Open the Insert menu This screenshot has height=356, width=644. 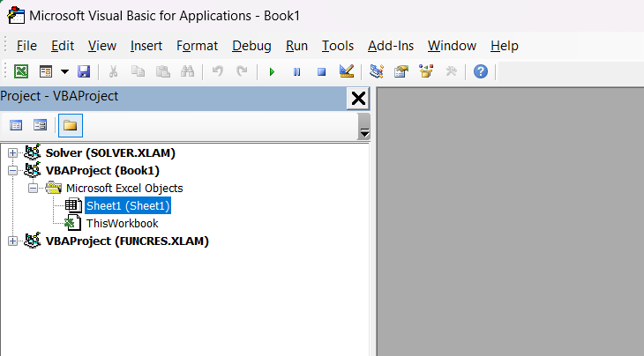tap(146, 46)
